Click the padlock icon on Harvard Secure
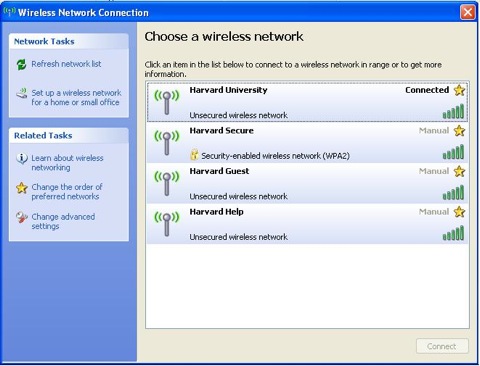This screenshot has width=480, height=366. click(x=194, y=155)
